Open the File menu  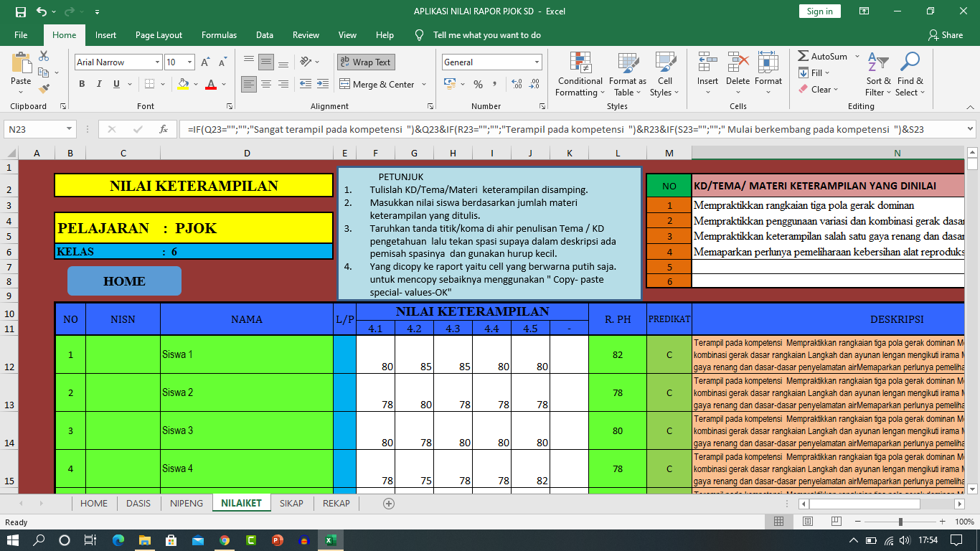(x=21, y=35)
